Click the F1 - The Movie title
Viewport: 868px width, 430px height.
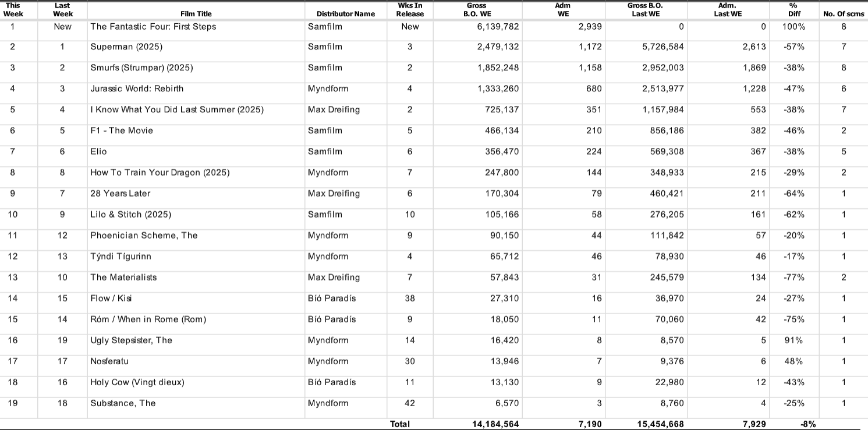122,130
